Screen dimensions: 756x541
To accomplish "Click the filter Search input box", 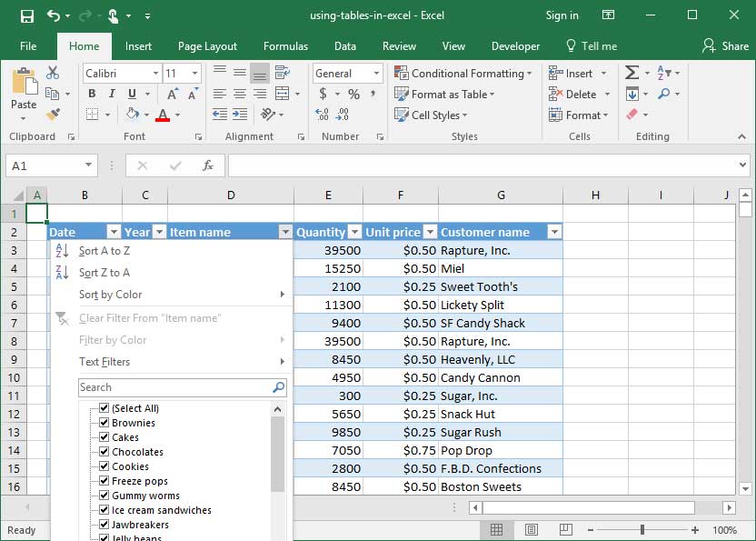I will tap(174, 387).
